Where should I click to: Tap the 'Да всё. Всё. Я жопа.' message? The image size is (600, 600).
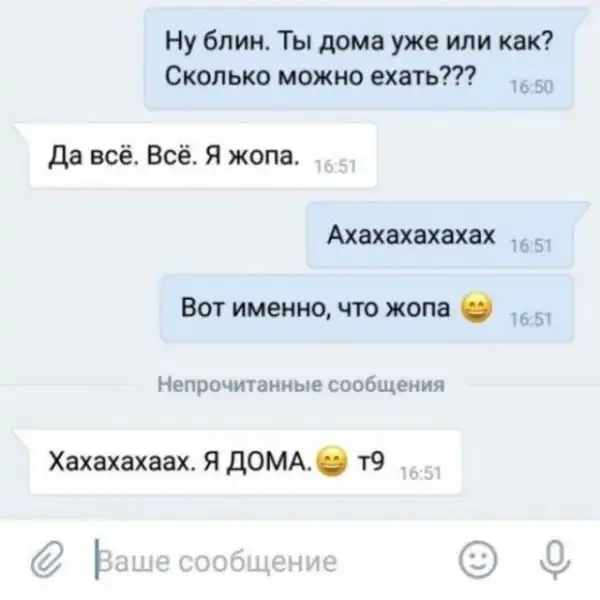(203, 156)
